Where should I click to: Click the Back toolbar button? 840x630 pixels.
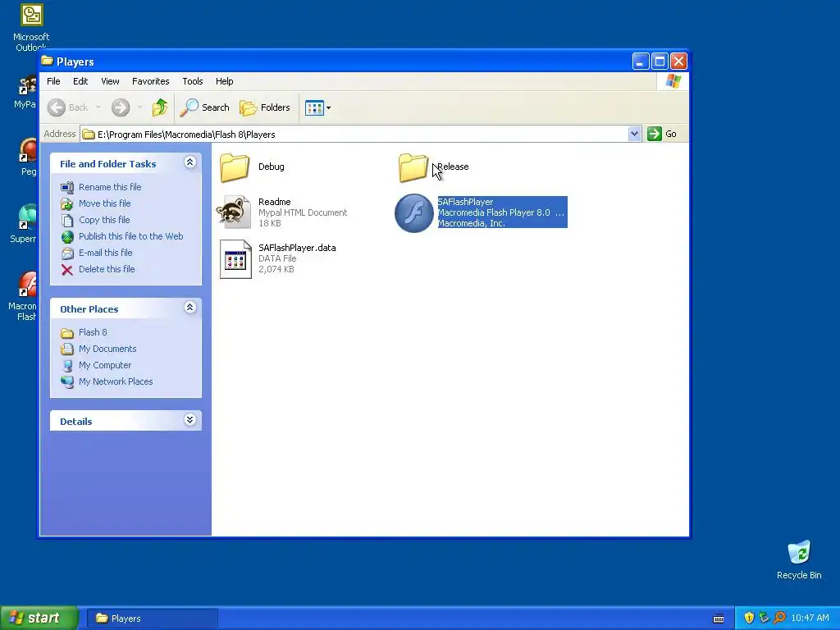pos(68,107)
